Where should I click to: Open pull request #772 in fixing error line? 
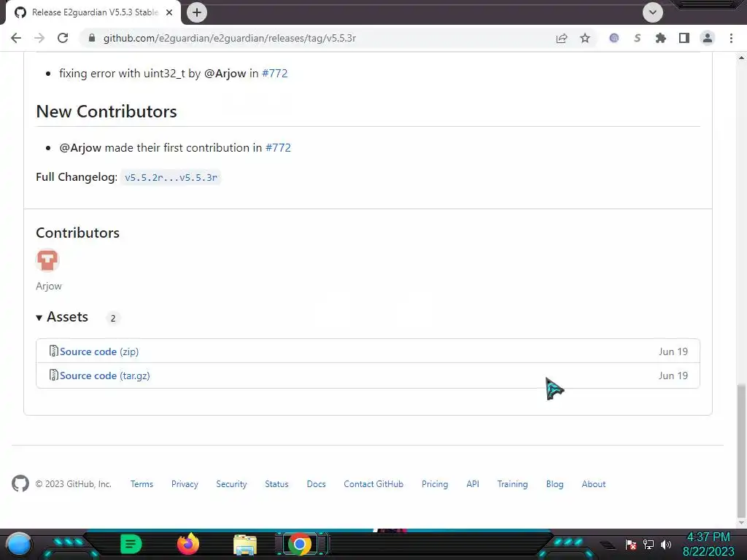click(275, 74)
